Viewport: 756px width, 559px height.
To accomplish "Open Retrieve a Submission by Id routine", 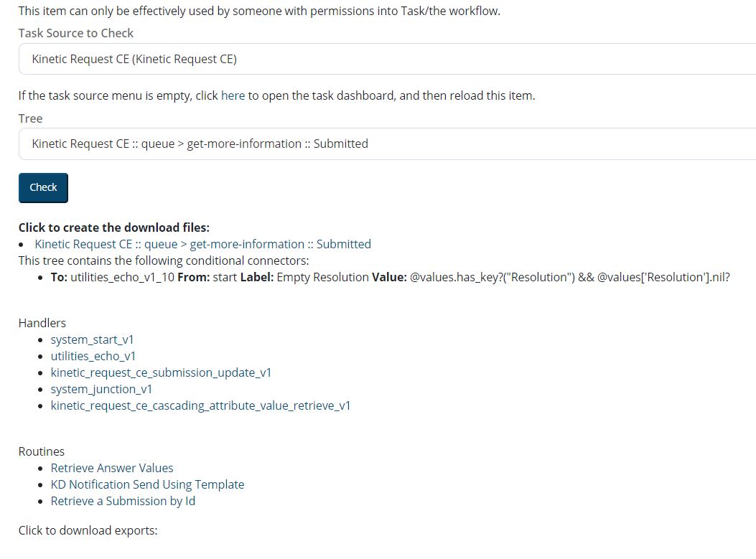I will coord(123,501).
